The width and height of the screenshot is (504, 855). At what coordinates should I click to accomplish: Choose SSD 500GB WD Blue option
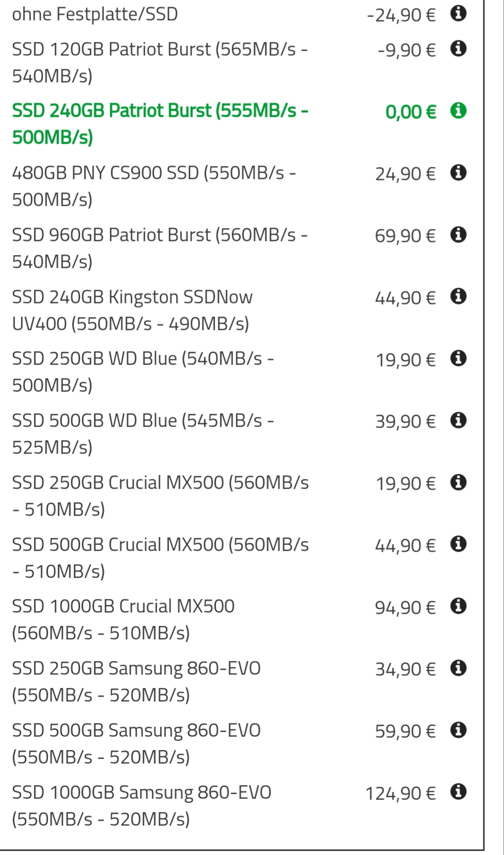pyautogui.click(x=143, y=433)
